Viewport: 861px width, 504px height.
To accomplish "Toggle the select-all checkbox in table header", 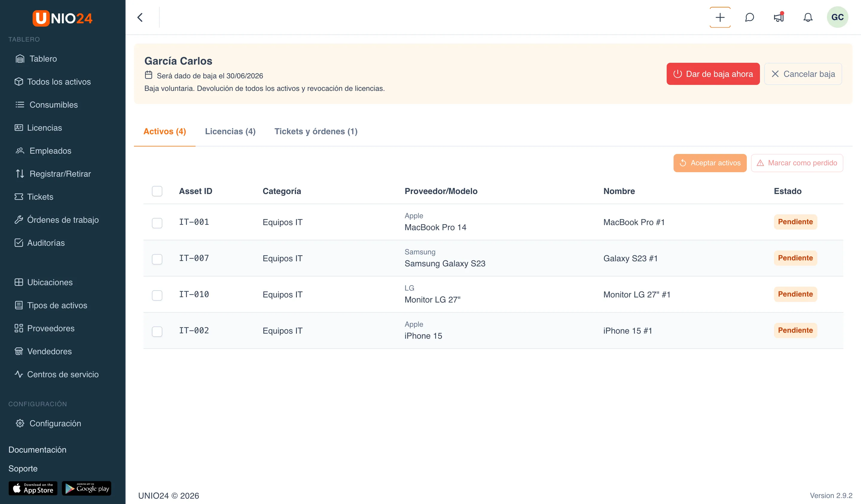I will click(157, 191).
